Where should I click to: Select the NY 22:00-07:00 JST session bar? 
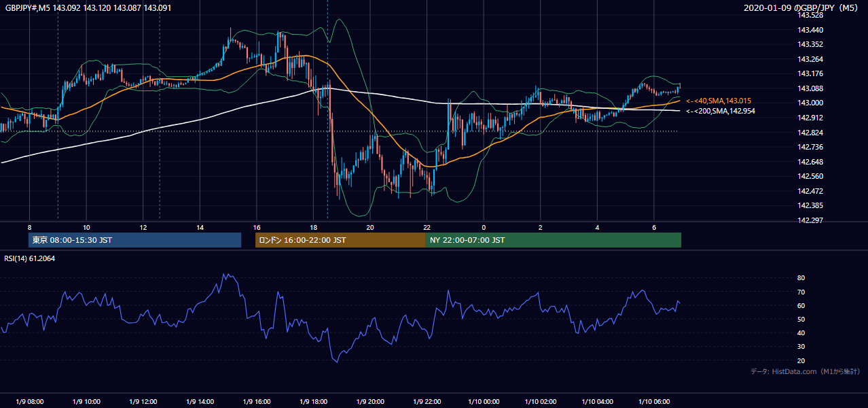coord(554,240)
